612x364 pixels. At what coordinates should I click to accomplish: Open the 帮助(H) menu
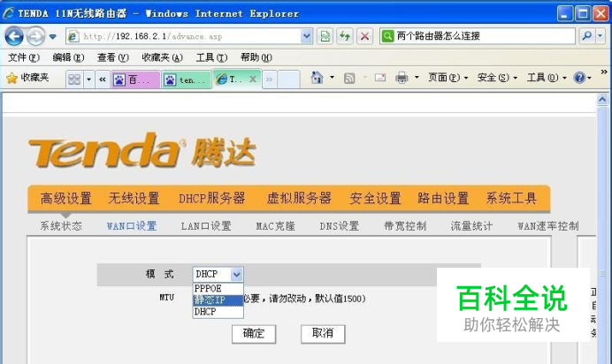coord(256,57)
